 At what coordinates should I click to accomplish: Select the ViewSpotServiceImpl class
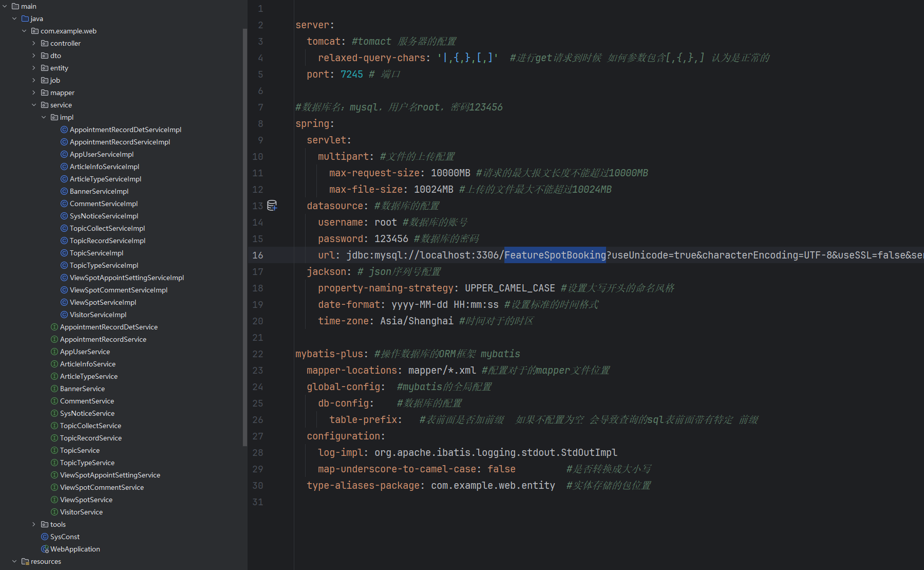(x=103, y=302)
